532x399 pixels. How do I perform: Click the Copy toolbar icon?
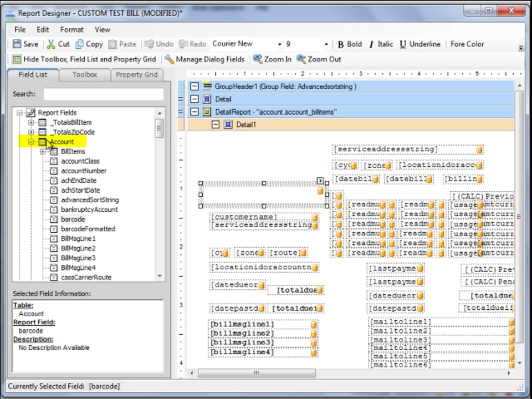click(x=79, y=44)
